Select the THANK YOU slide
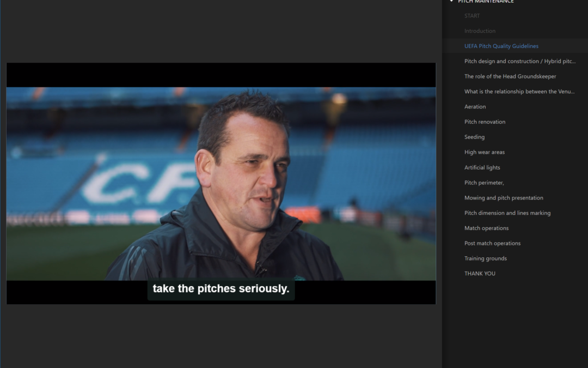Viewport: 588px width, 368px height. tap(480, 274)
